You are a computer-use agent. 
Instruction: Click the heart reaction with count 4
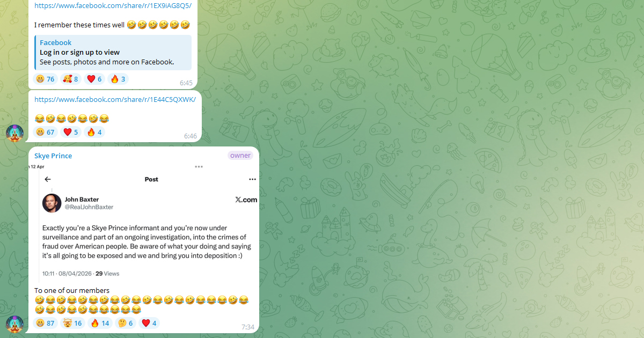click(x=149, y=323)
